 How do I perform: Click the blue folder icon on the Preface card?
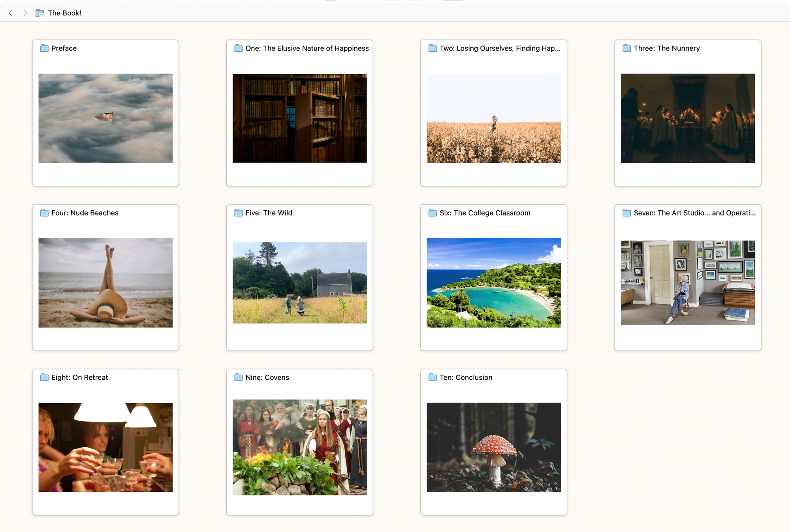[x=43, y=48]
